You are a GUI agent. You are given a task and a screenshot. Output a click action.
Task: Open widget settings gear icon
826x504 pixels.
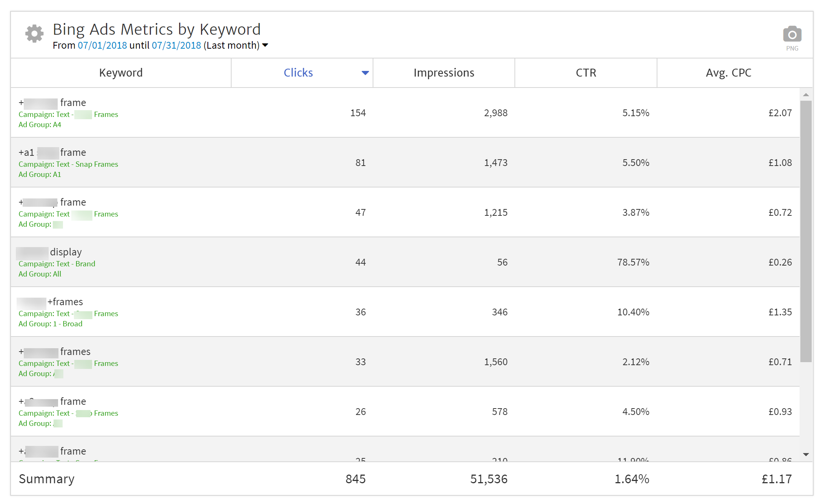pos(34,34)
